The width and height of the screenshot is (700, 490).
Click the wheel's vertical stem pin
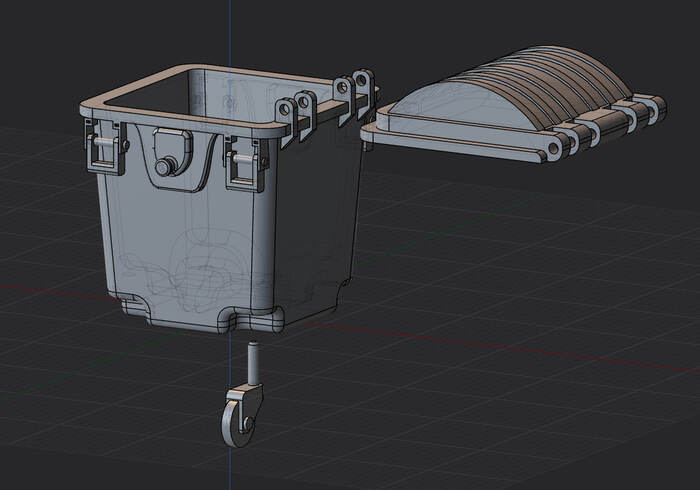tap(255, 362)
